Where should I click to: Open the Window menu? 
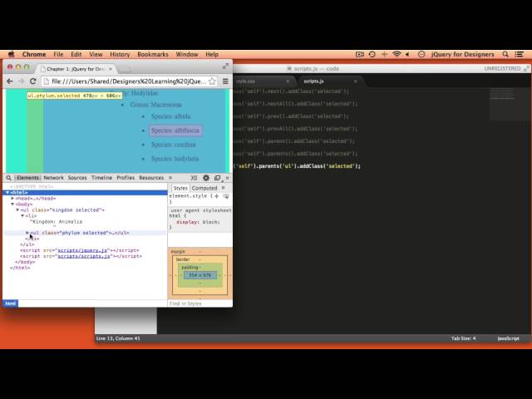tap(187, 54)
